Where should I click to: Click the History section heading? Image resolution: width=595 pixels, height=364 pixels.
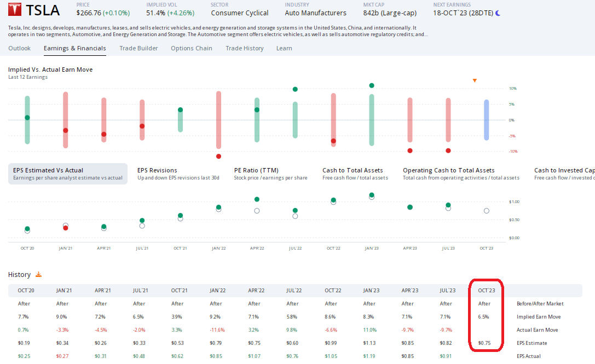pyautogui.click(x=19, y=274)
